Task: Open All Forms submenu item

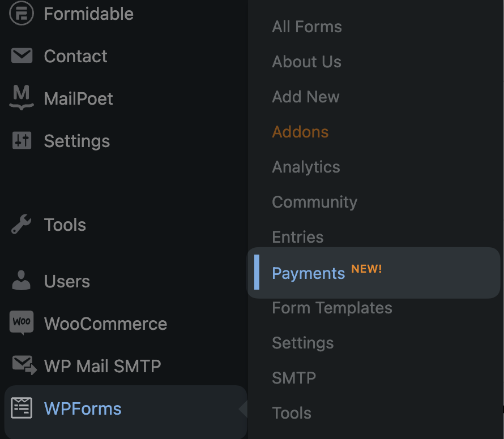Action: pos(306,27)
